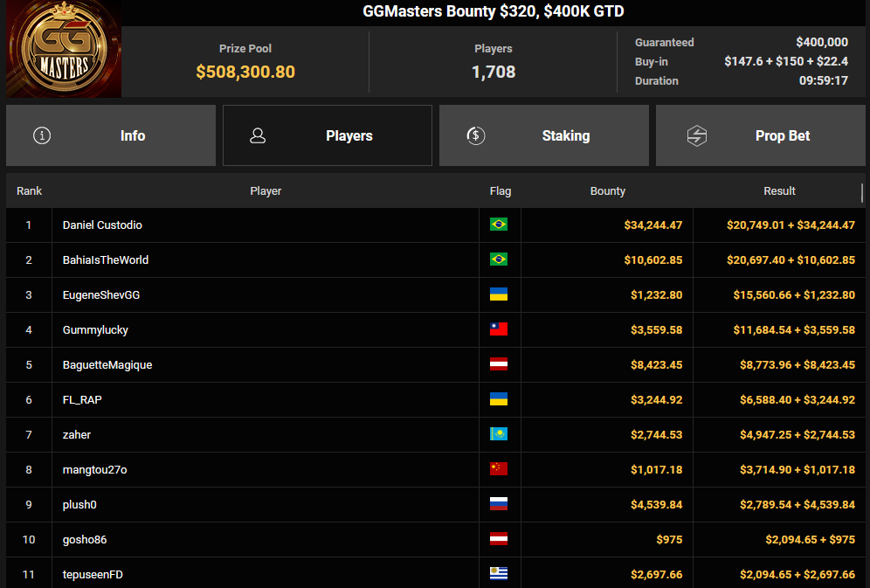The width and height of the screenshot is (870, 588).
Task: Click the GG Masters logo
Action: click(64, 49)
